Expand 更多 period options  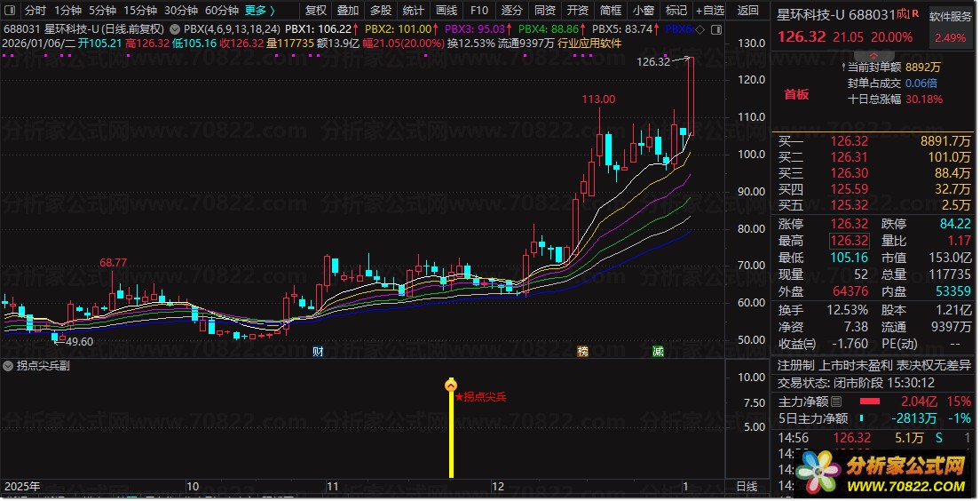click(259, 11)
